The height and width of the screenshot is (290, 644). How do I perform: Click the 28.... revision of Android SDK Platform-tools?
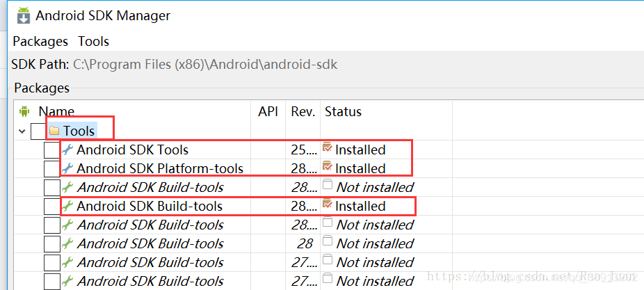(304, 168)
